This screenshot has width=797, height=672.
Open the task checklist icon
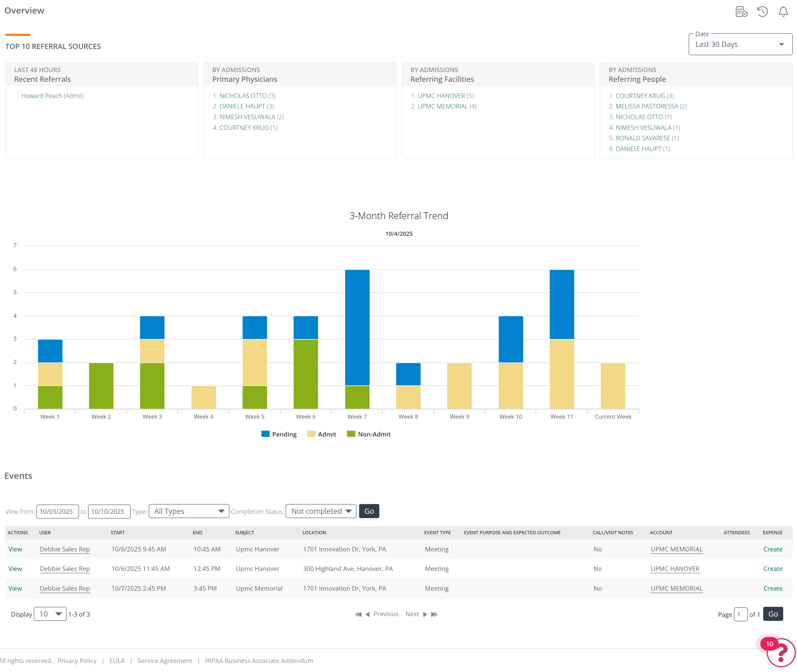click(x=741, y=12)
